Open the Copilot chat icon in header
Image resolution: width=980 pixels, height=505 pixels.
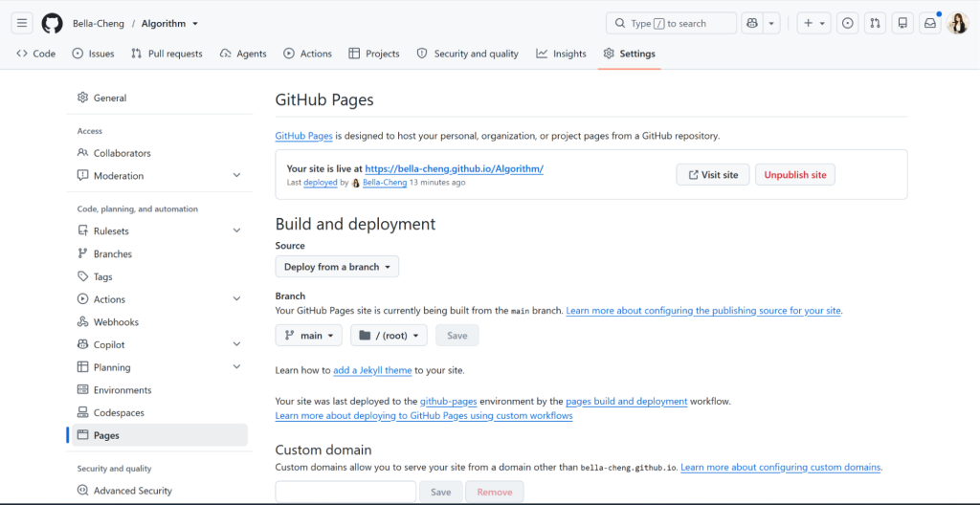coord(752,23)
